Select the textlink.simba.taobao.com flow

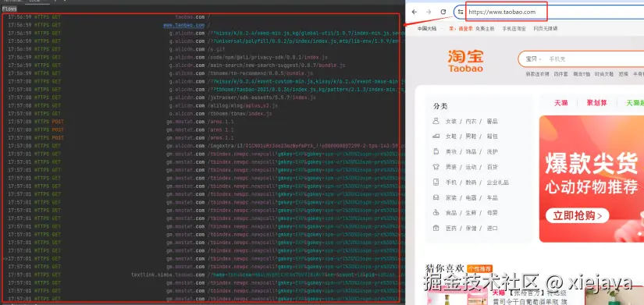point(201,275)
